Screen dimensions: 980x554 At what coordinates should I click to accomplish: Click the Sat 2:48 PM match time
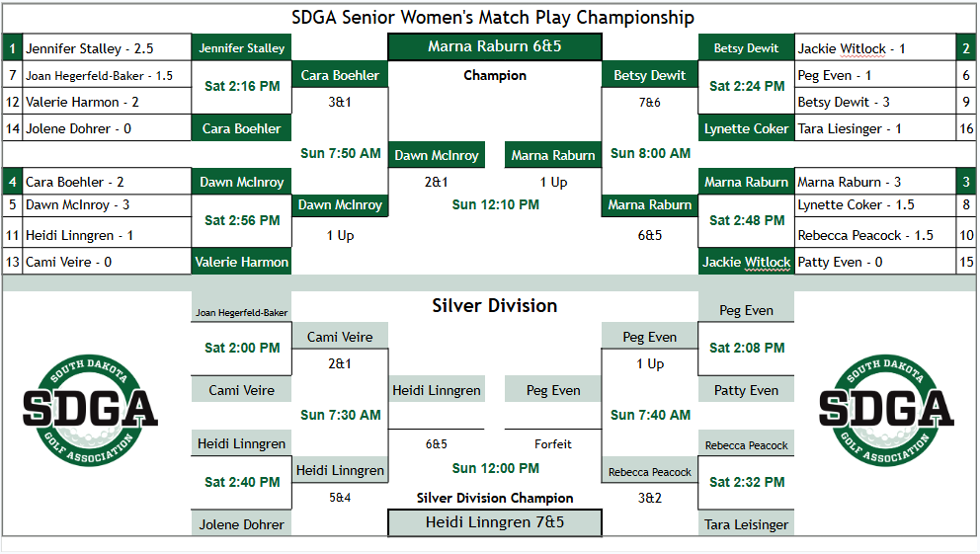tap(746, 220)
